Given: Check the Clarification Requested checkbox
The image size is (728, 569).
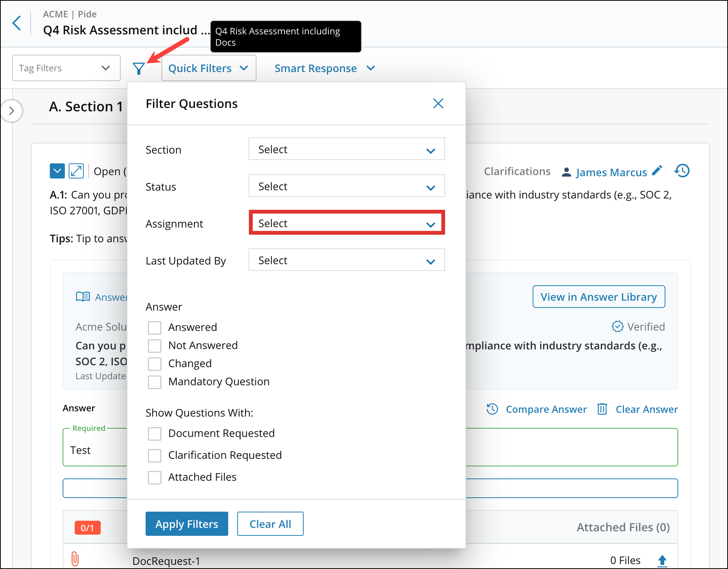Looking at the screenshot, I should [x=154, y=455].
